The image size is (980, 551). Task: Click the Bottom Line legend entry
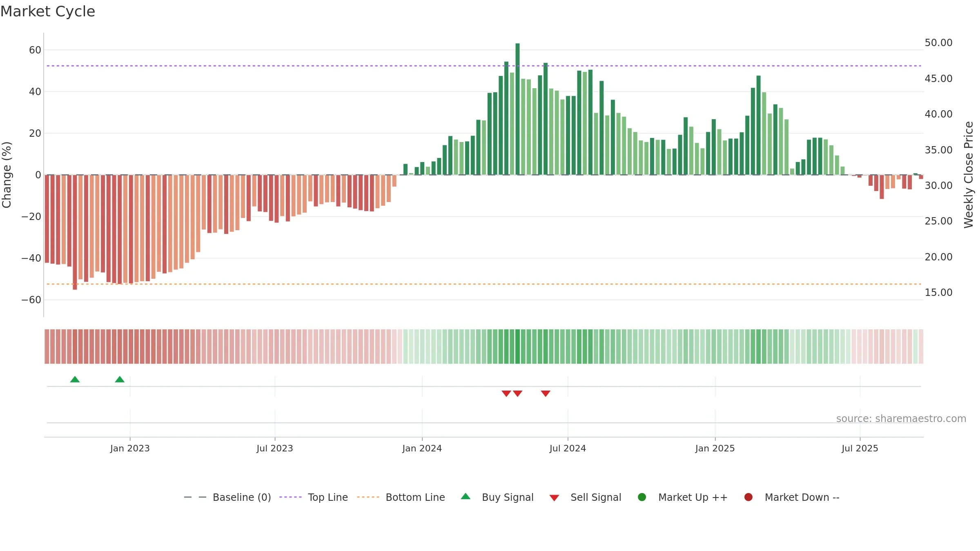click(401, 497)
